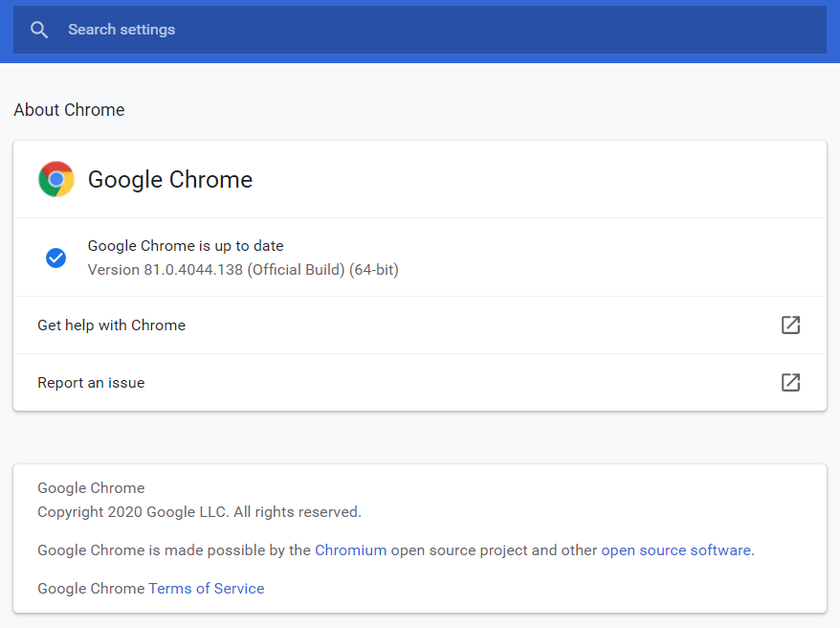
Task: Click the "is made possible by the" sentence text
Action: coord(230,550)
